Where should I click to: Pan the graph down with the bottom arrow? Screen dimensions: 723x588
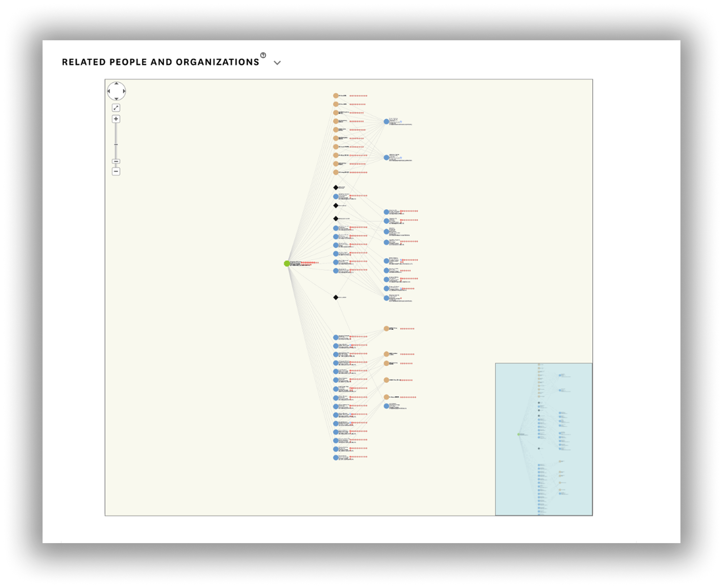pos(116,99)
